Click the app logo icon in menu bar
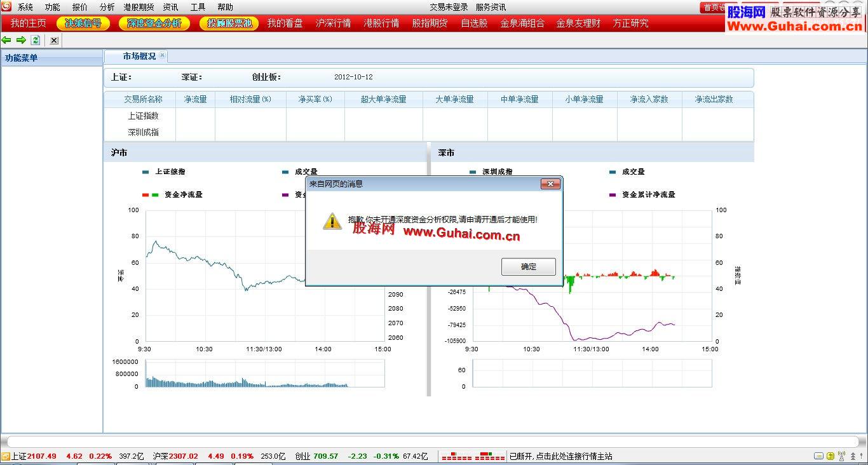 [x=6, y=7]
